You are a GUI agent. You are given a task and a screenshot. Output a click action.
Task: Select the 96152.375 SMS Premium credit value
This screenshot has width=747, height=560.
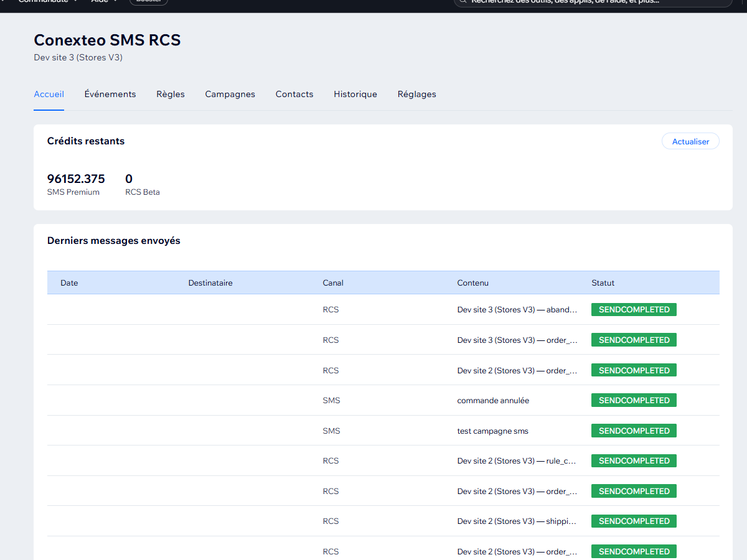tap(76, 179)
